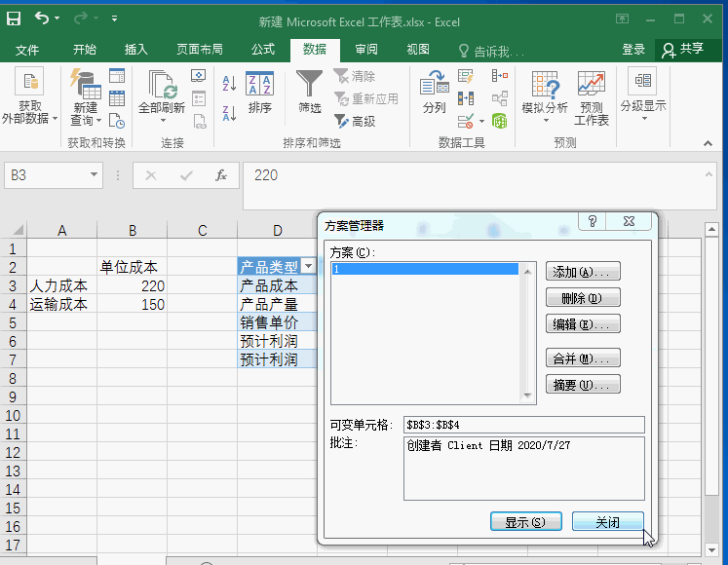Open the Name Box dropdown arrow
The image size is (728, 565).
click(94, 174)
